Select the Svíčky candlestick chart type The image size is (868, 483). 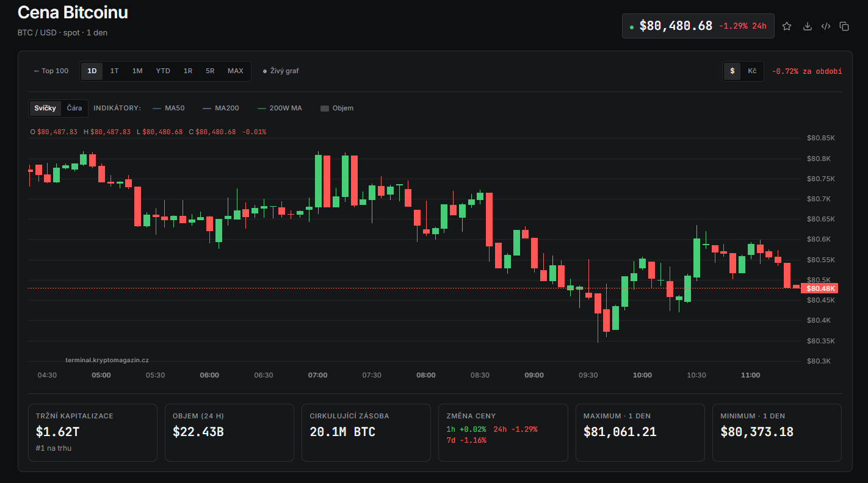pos(45,108)
